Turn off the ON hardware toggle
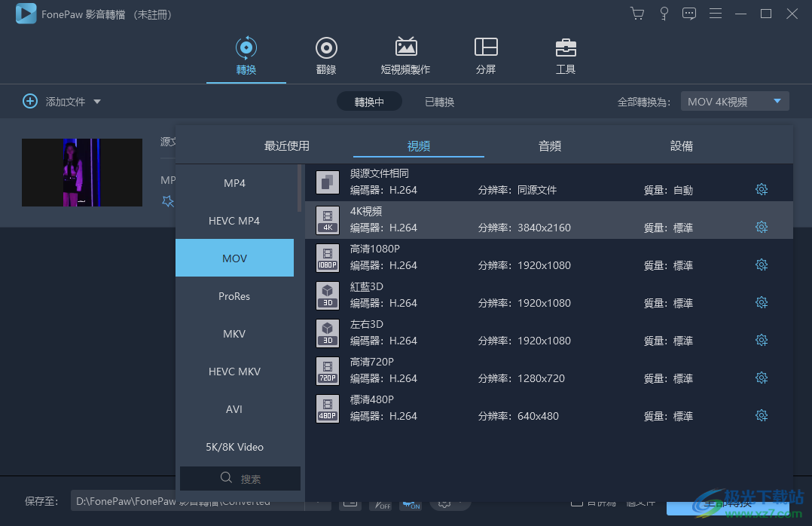This screenshot has height=526, width=812. click(x=411, y=503)
